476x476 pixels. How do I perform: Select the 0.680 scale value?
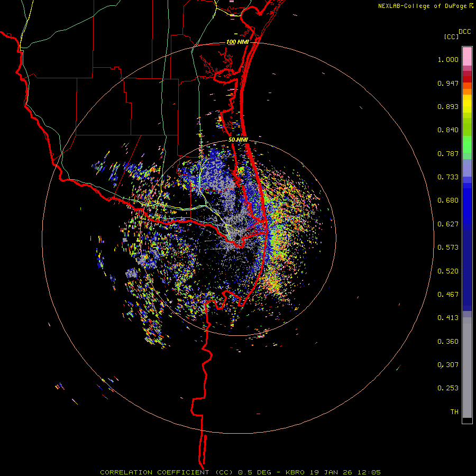tap(448, 200)
